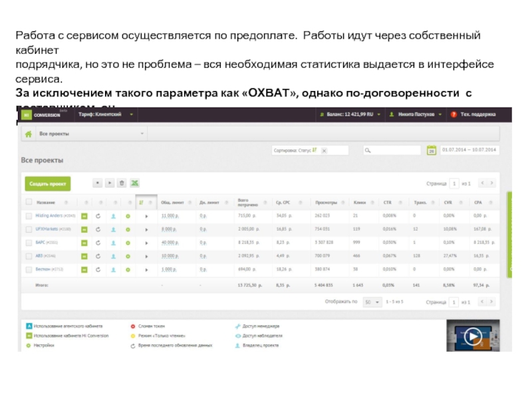The width and height of the screenshot is (532, 399).
Task: Click the play button in projects toolbar
Action: (x=110, y=183)
